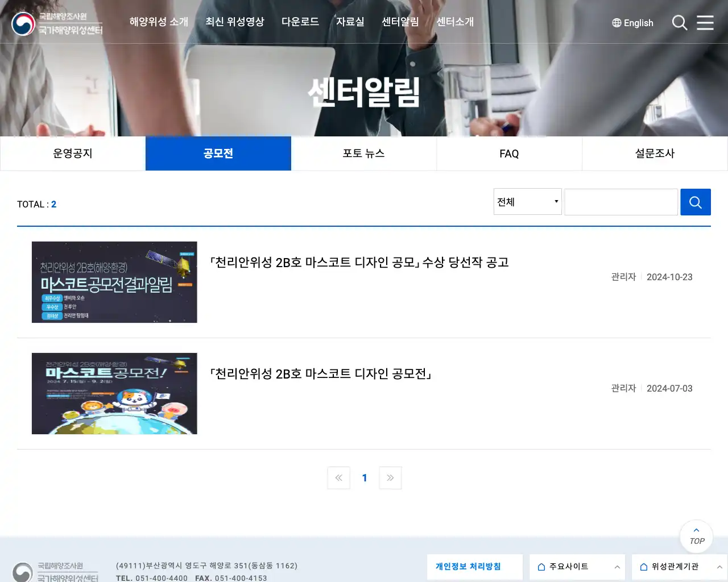Open the 마스코트 디자인 공모 수상 announcement
728x582 pixels.
[x=360, y=263]
